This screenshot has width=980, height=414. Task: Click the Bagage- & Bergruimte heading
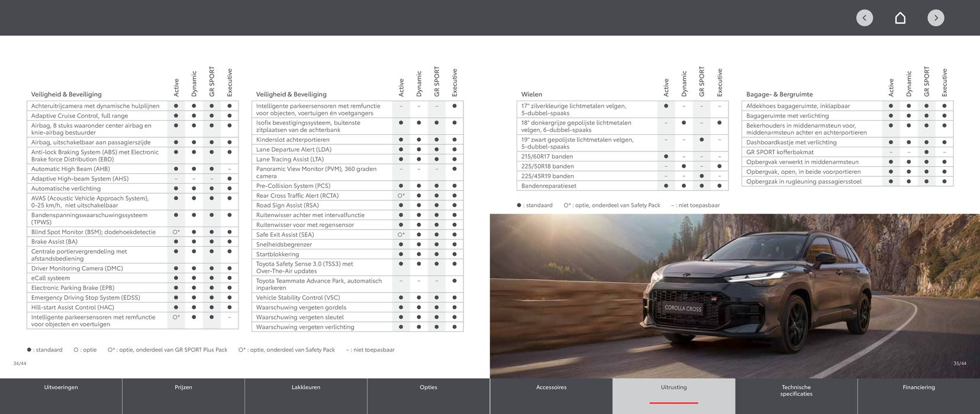(779, 94)
